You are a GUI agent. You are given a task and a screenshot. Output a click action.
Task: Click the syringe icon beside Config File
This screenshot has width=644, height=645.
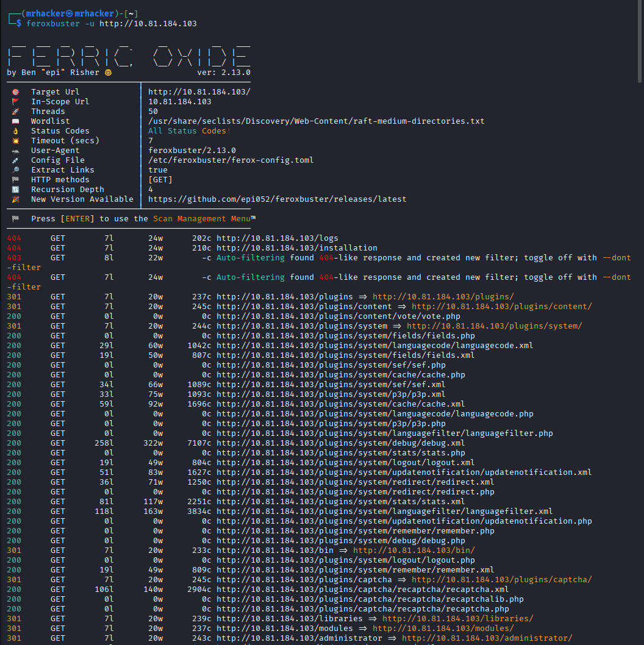(15, 160)
